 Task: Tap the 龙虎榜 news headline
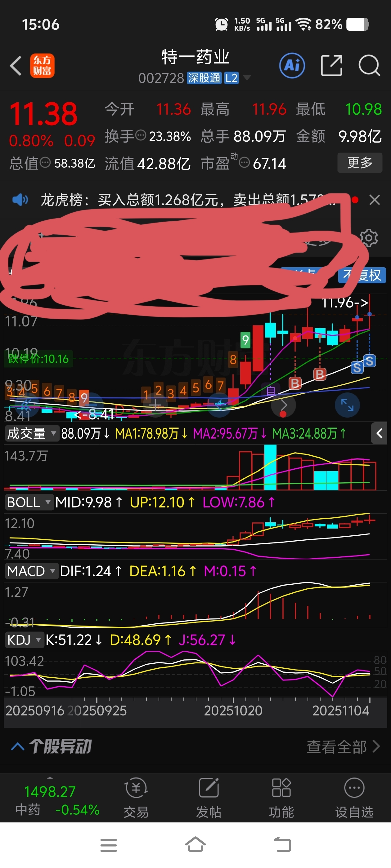point(188,200)
